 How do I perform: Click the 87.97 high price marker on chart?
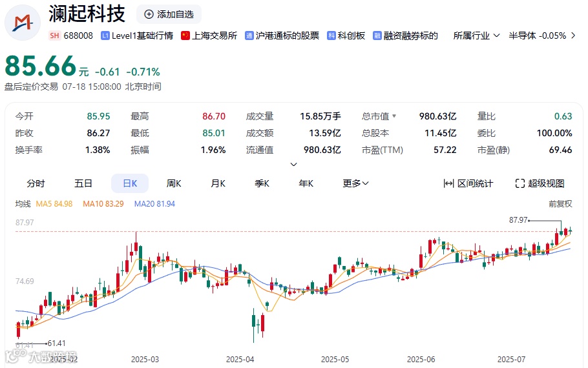[518, 220]
